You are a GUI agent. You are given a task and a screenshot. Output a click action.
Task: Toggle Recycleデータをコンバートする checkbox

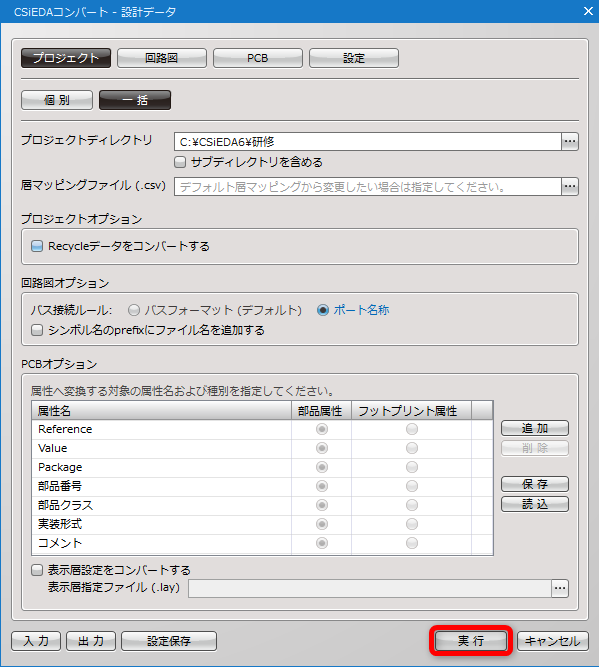[x=37, y=246]
